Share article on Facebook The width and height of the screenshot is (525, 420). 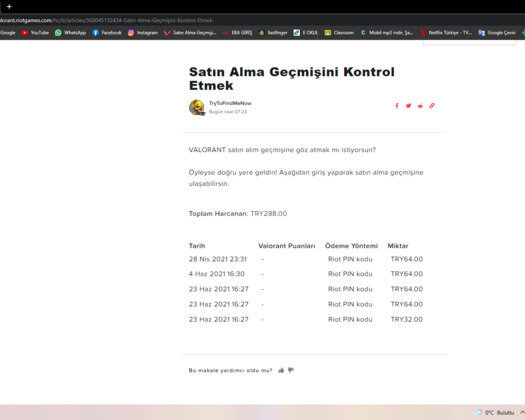pos(397,106)
